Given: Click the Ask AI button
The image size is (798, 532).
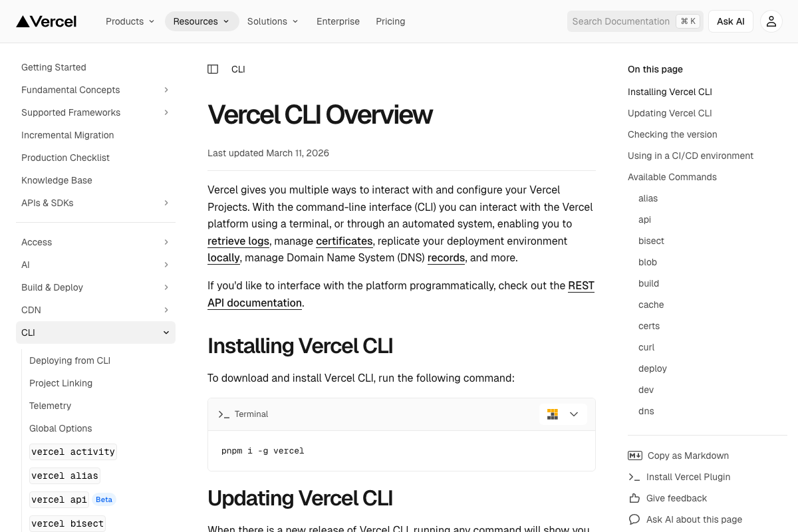Looking at the screenshot, I should click(730, 21).
